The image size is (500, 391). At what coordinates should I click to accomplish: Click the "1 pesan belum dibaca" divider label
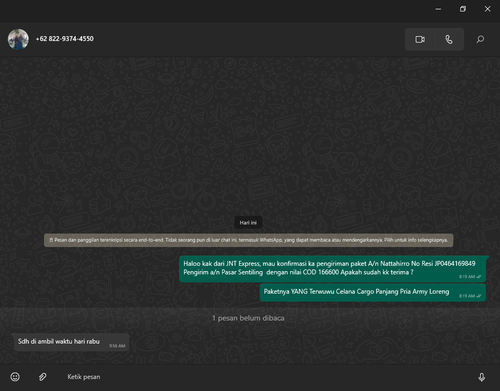(x=248, y=318)
